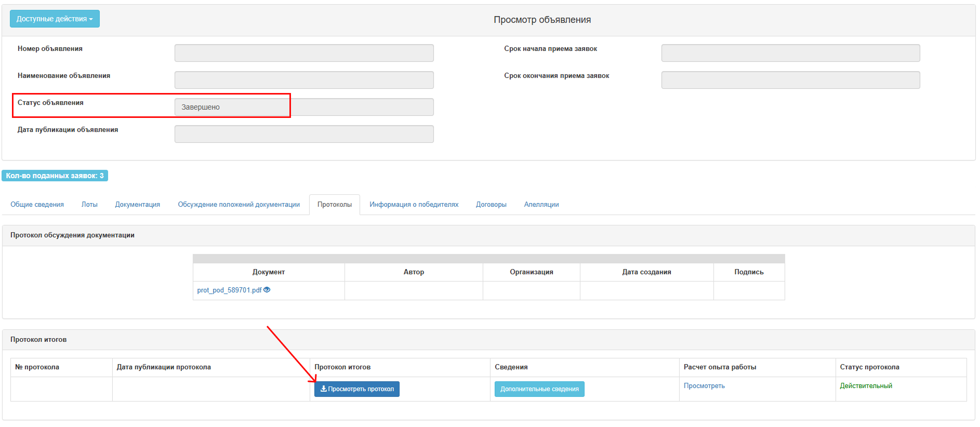980x427 pixels.
Task: Switch to the Договоры tab
Action: pyautogui.click(x=491, y=205)
